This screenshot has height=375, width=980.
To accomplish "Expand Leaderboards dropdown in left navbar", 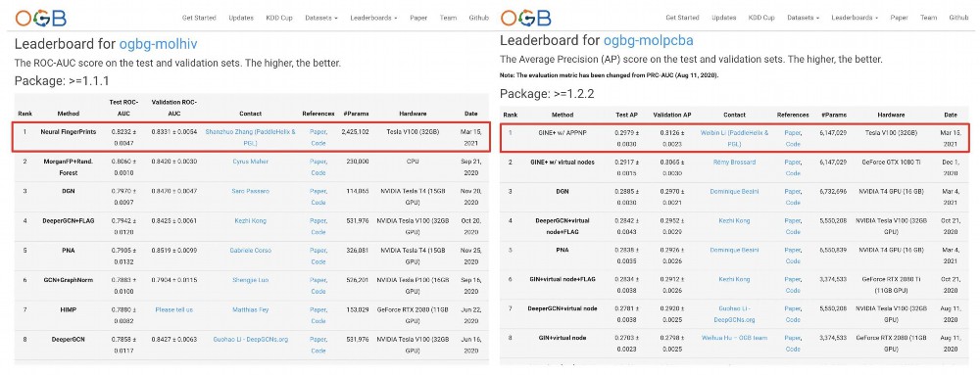I will coord(373,18).
